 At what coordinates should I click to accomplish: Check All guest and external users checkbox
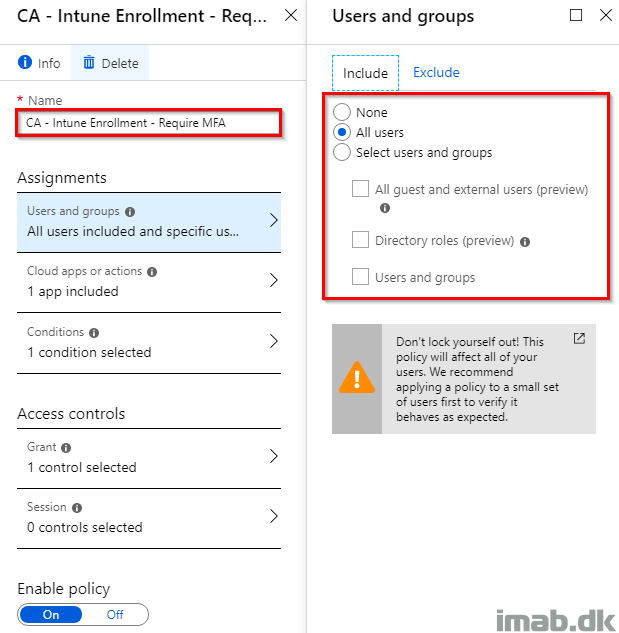click(360, 189)
